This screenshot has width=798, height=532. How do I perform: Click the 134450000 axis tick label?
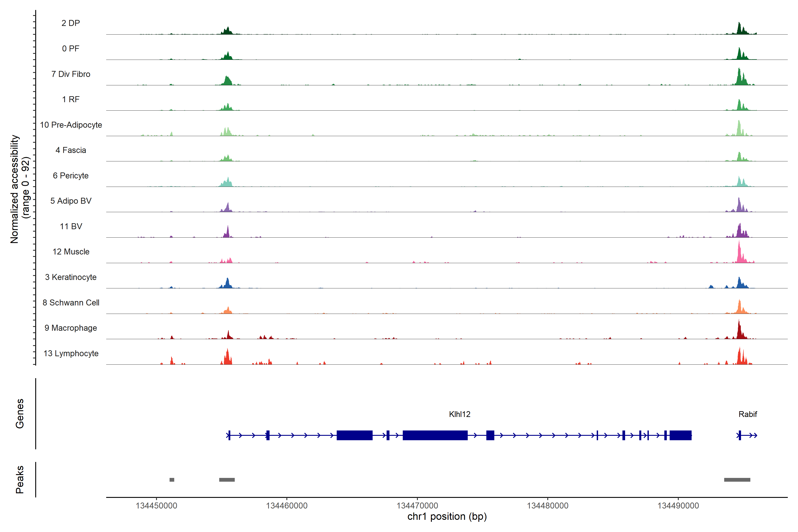click(156, 506)
